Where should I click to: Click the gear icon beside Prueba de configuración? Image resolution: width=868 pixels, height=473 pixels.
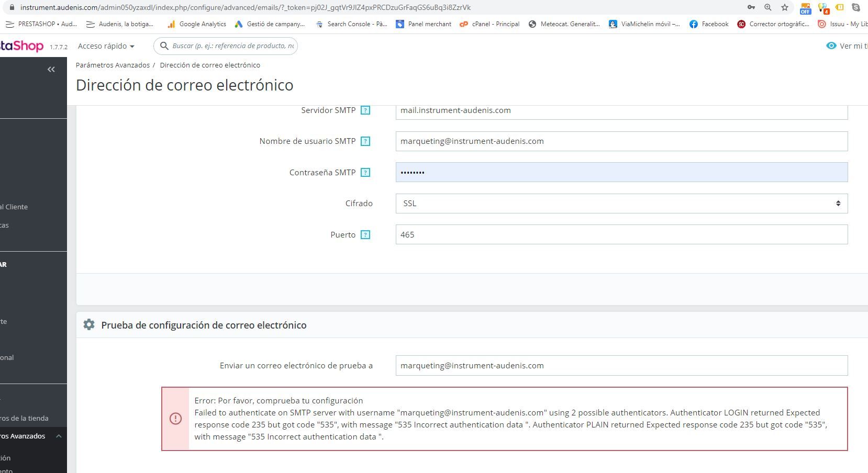[89, 325]
